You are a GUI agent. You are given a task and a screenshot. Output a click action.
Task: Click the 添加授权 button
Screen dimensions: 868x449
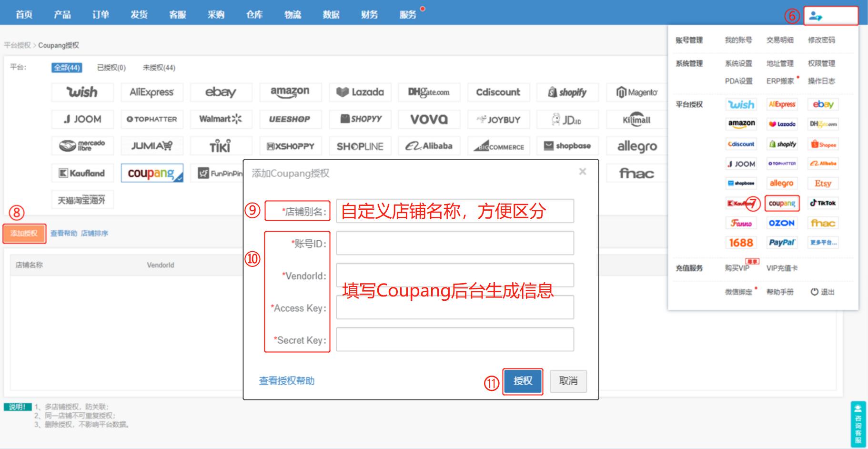(24, 233)
